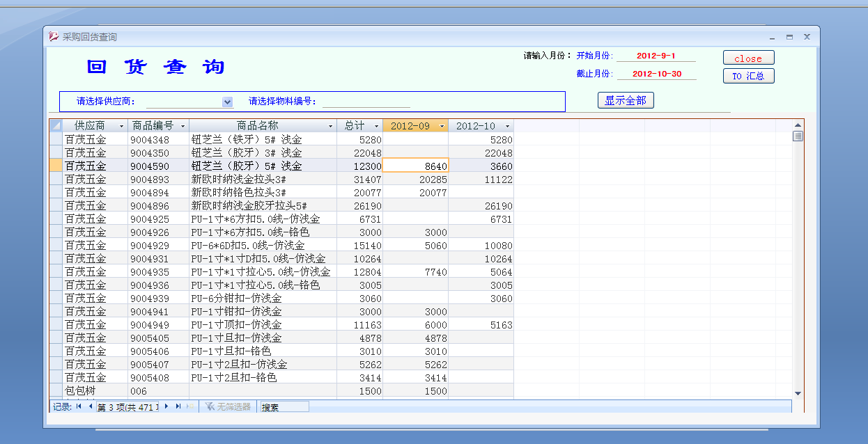Viewport: 868px width, 444px height.
Task: Click cell 9004348 in 商品编号 column
Action: coord(158,139)
